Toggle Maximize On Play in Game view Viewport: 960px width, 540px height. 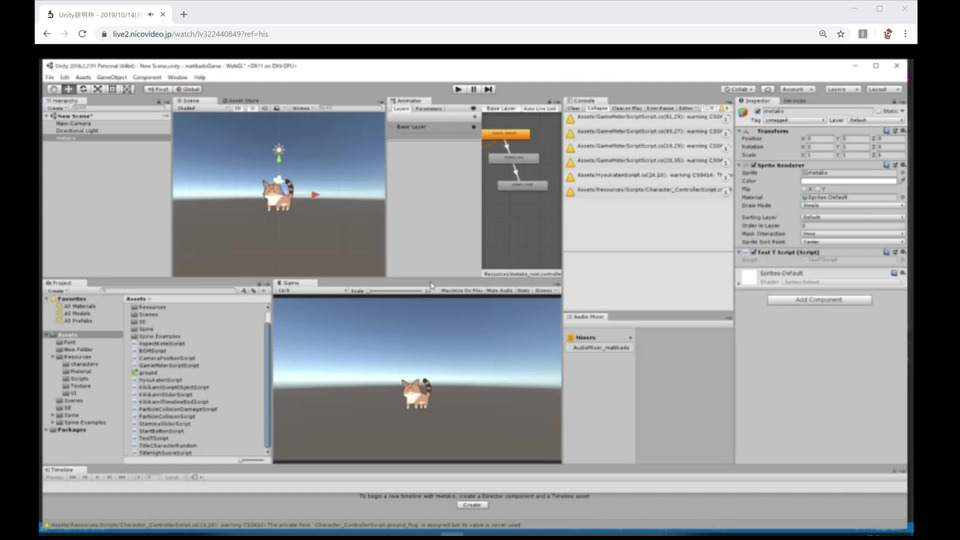462,291
